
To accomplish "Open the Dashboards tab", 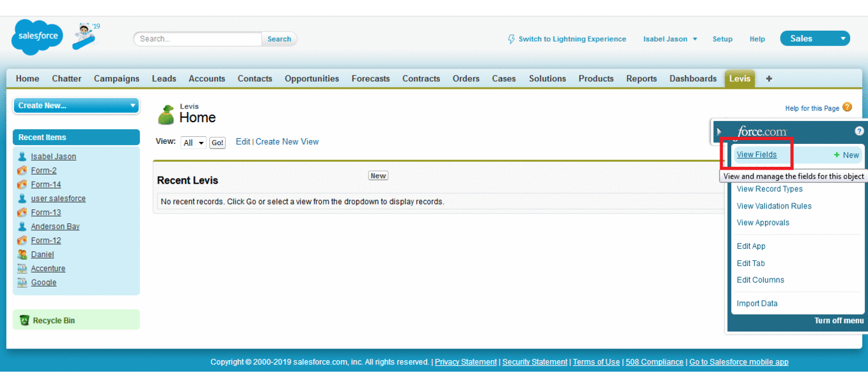I will pos(693,79).
